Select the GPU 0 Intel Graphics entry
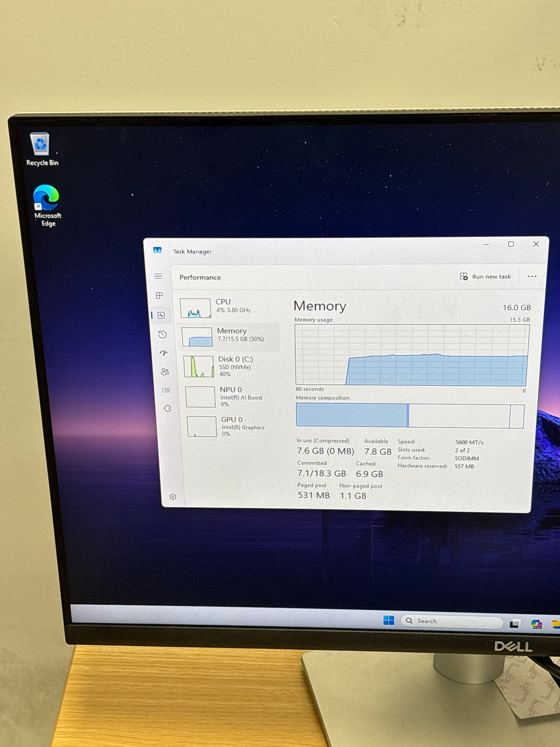This screenshot has width=560, height=747. tap(233, 426)
